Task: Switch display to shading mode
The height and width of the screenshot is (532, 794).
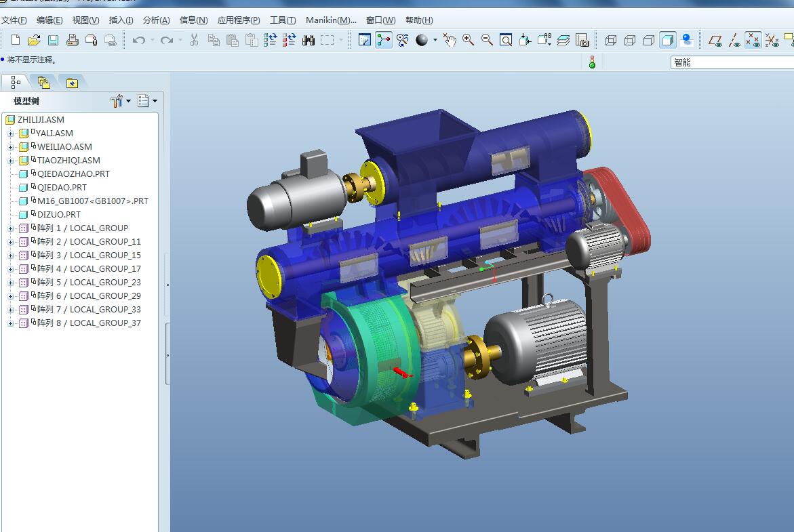Action: (x=668, y=40)
